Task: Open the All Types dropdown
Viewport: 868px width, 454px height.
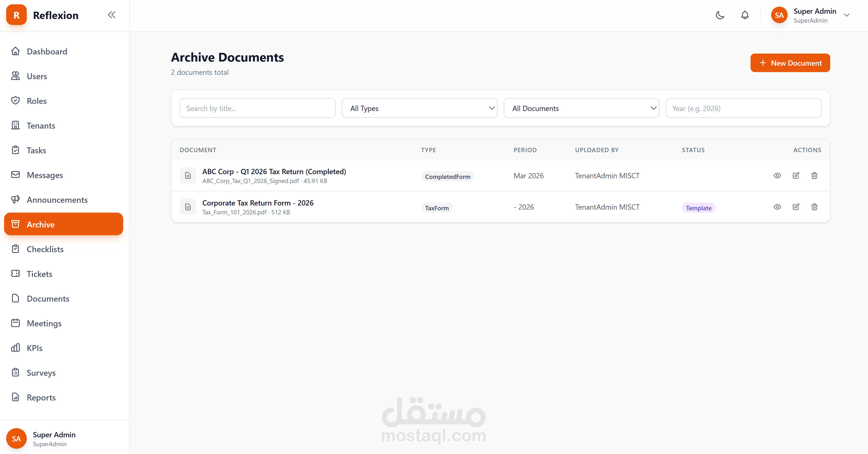Action: click(419, 108)
